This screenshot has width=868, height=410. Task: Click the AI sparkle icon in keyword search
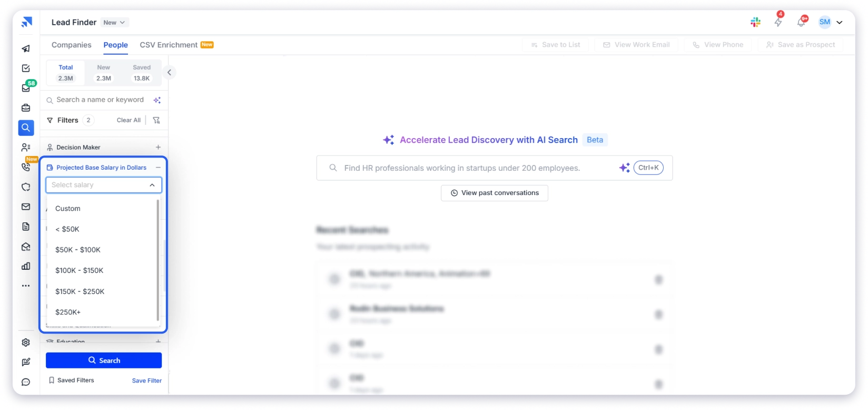pos(157,100)
